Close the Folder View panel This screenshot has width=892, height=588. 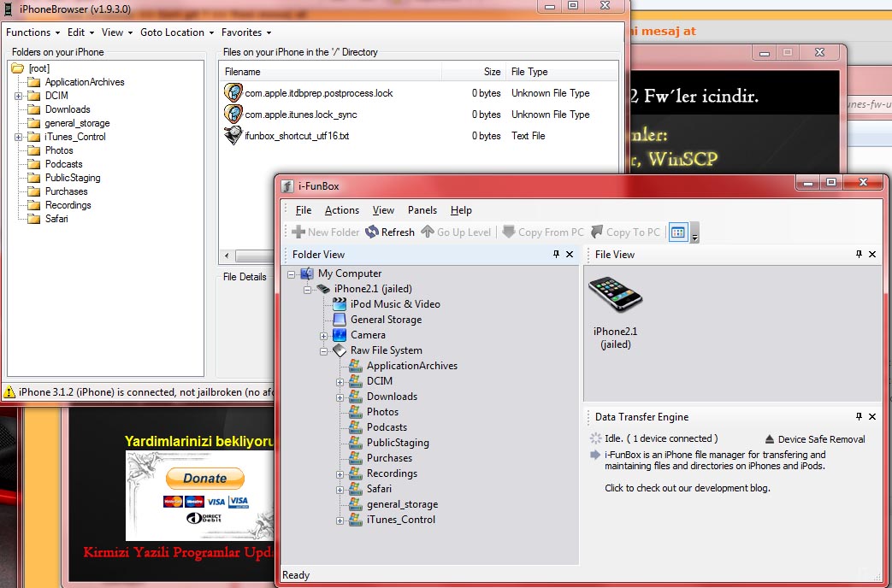[570, 254]
